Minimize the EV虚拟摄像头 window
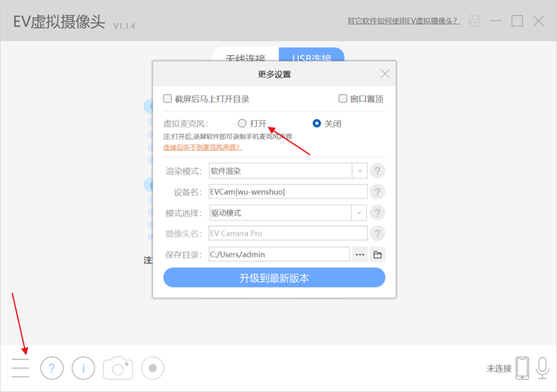Screen dimensions: 557x392 coord(496,21)
